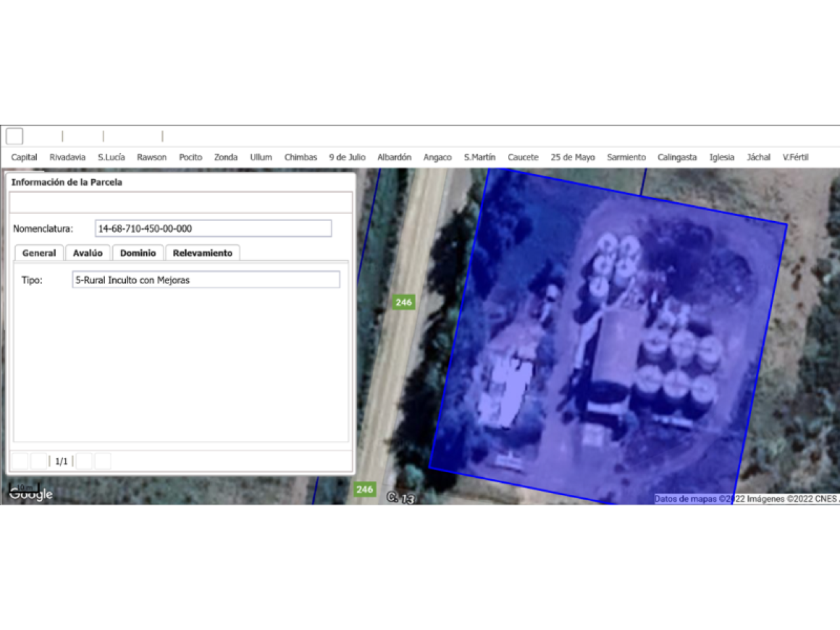
Task: Click the blank square button in top toolbar
Action: click(x=14, y=136)
